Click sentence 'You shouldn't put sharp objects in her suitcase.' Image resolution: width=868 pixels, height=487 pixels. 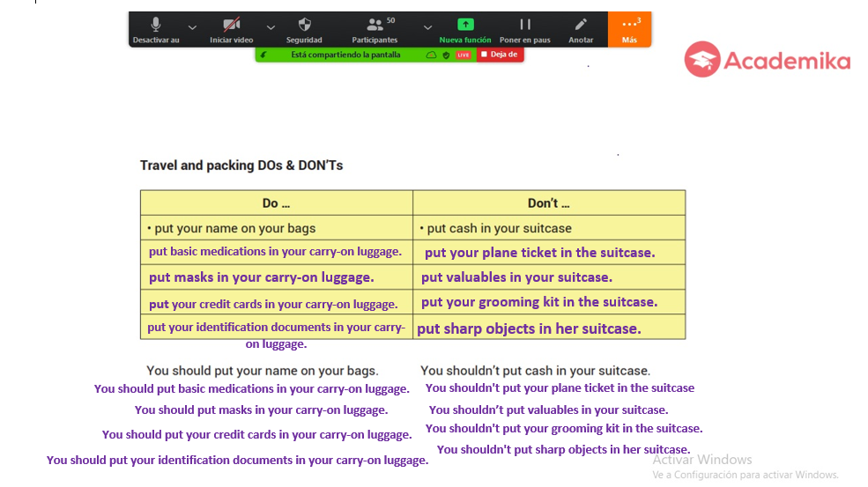click(563, 449)
